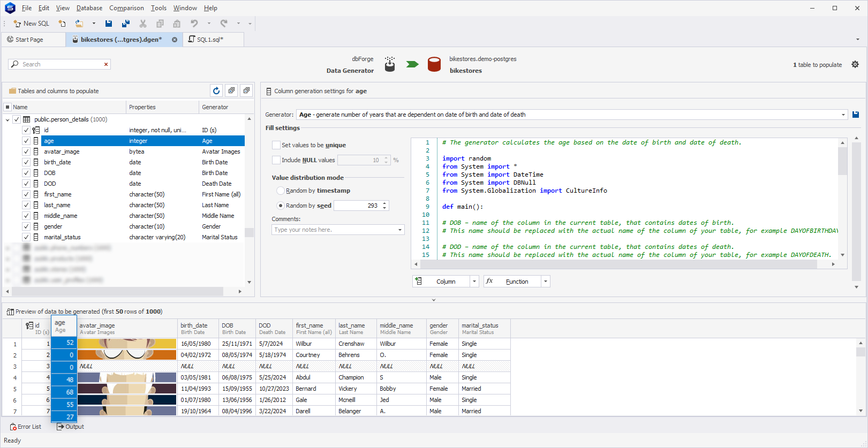Click the Expand All tables icon
The width and height of the screenshot is (868, 448).
231,90
